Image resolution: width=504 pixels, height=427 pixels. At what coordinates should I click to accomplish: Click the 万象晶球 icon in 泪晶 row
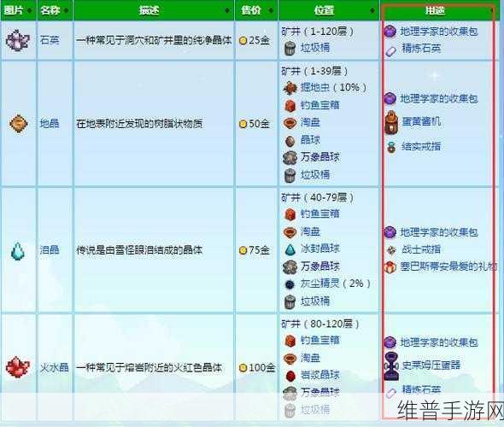[x=290, y=266]
